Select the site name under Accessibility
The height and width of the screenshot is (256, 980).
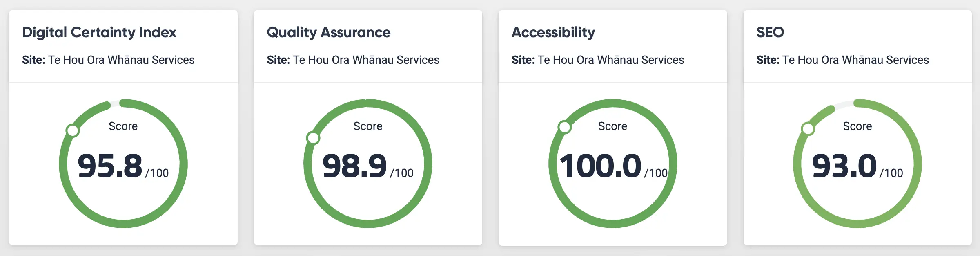[x=610, y=60]
